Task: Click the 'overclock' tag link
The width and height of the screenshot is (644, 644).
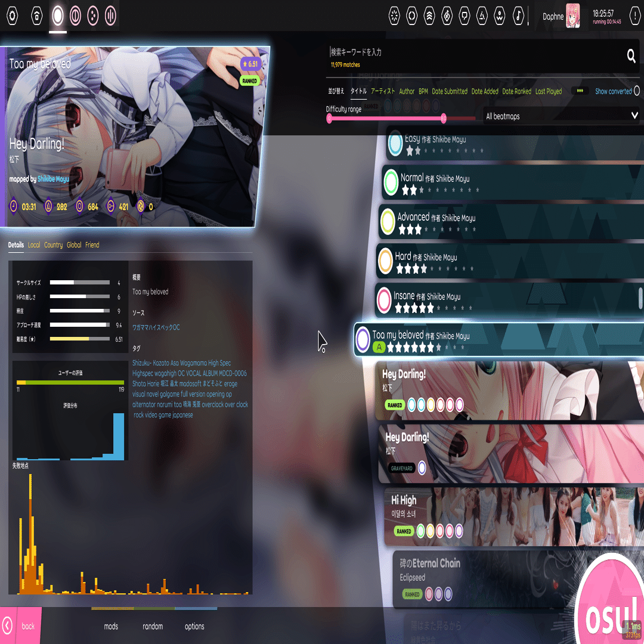Action: 213,404
